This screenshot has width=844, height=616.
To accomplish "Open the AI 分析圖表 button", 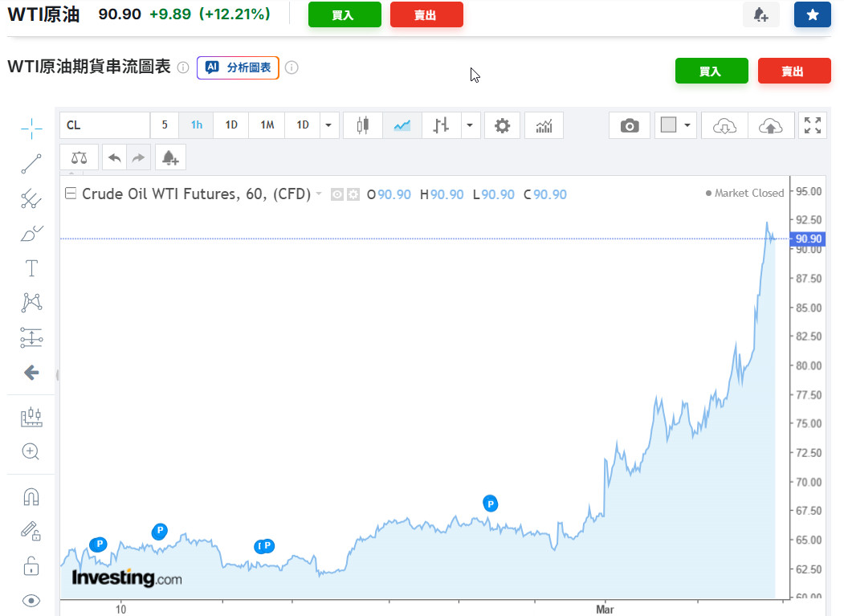I will click(x=238, y=68).
